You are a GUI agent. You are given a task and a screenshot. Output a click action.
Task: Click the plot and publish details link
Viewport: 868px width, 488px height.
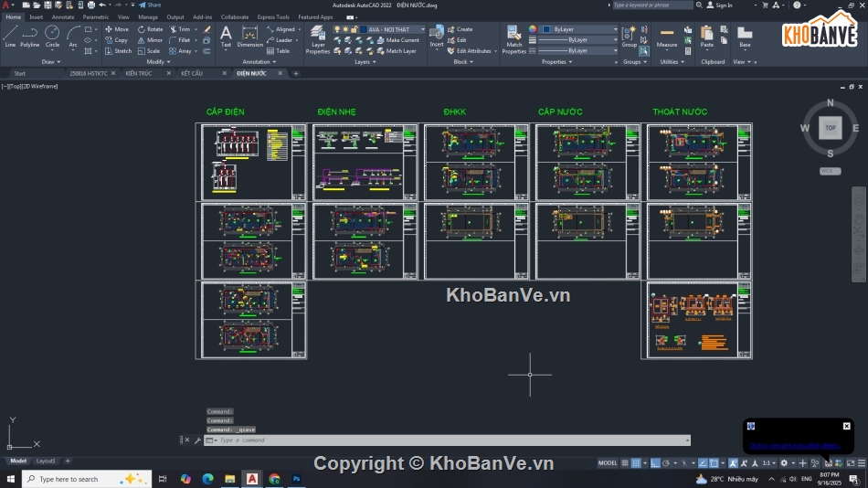pyautogui.click(x=793, y=446)
